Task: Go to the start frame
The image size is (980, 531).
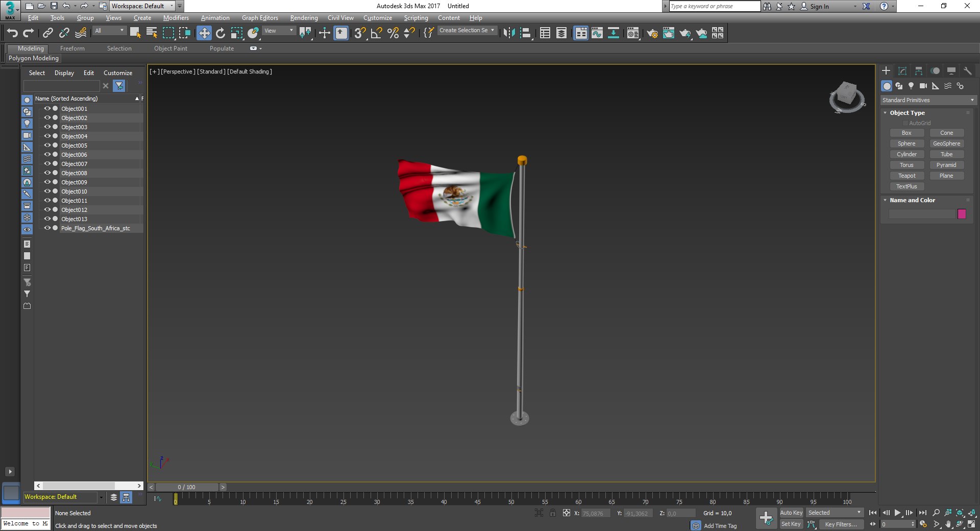Action: pos(873,513)
